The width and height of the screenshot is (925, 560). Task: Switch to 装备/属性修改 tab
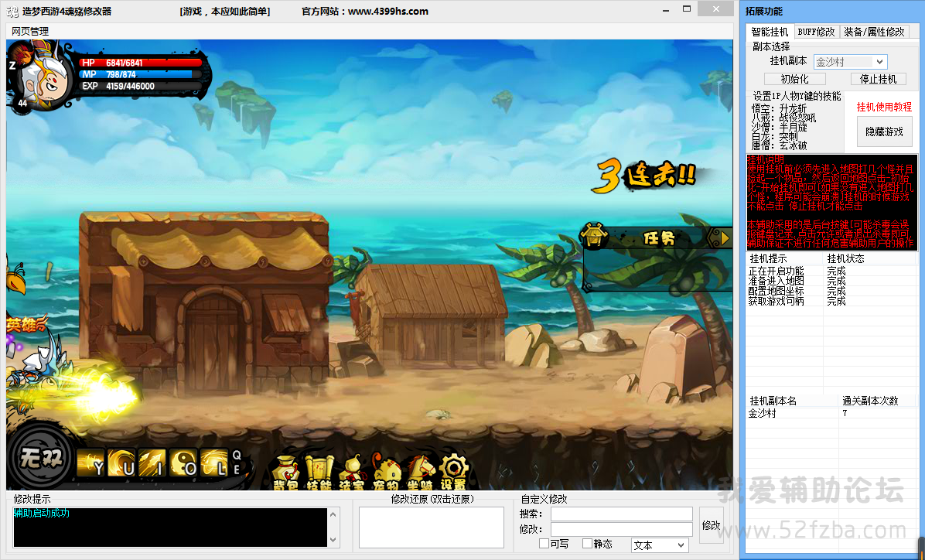874,32
